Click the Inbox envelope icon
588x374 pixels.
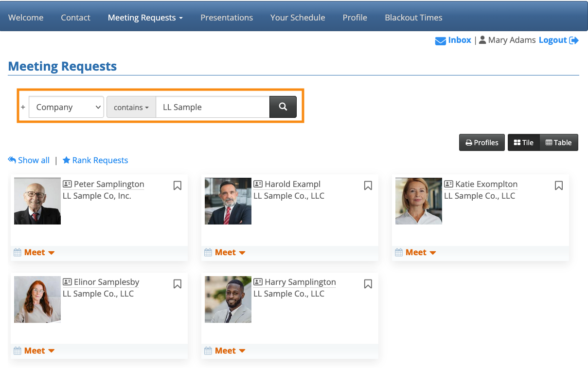pos(440,41)
